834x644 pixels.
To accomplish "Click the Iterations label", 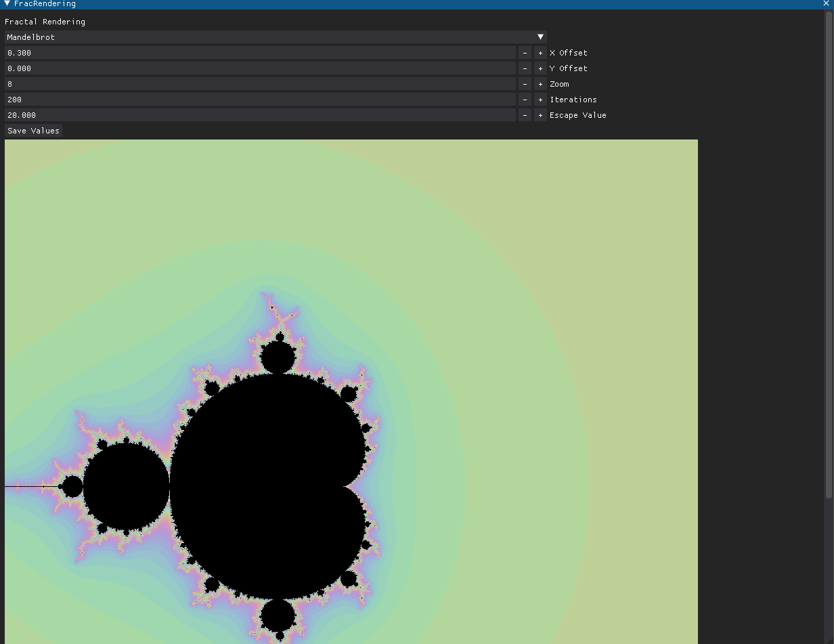I will [573, 100].
